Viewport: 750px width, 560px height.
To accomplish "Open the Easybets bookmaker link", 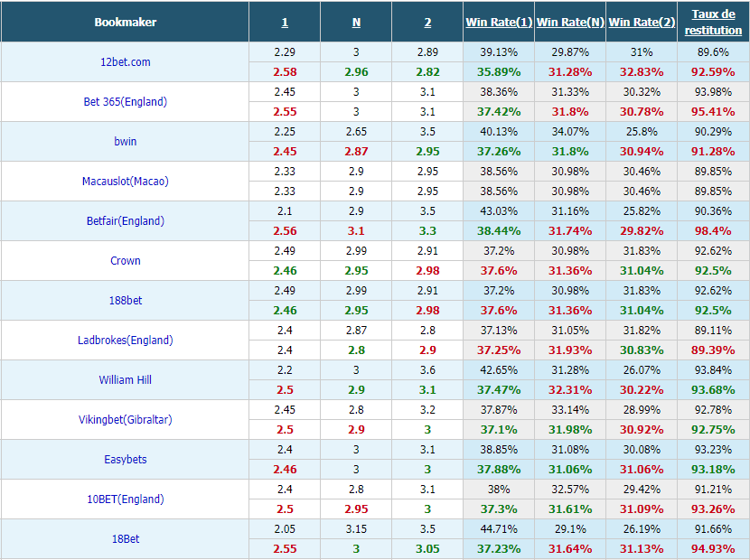I will (x=126, y=459).
